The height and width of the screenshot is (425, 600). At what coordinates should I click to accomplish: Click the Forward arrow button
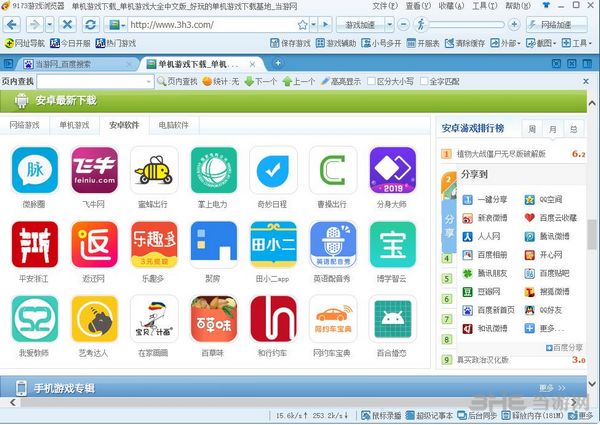click(x=34, y=25)
